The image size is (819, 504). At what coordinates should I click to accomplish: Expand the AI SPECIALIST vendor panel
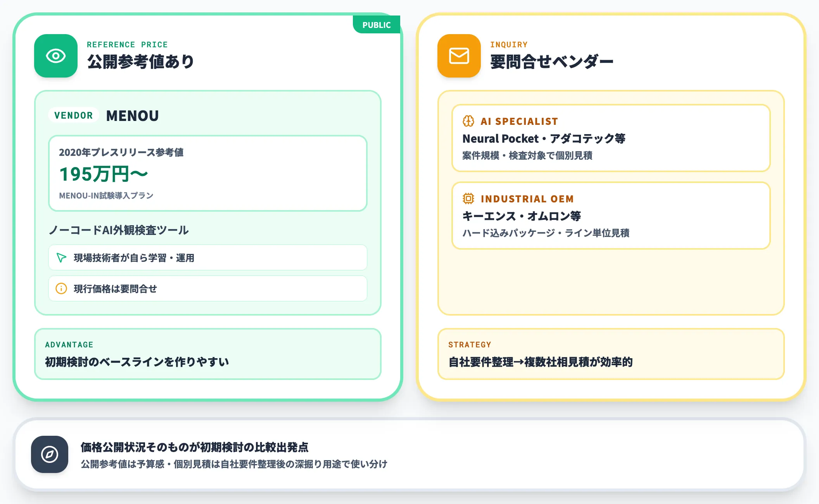(611, 139)
